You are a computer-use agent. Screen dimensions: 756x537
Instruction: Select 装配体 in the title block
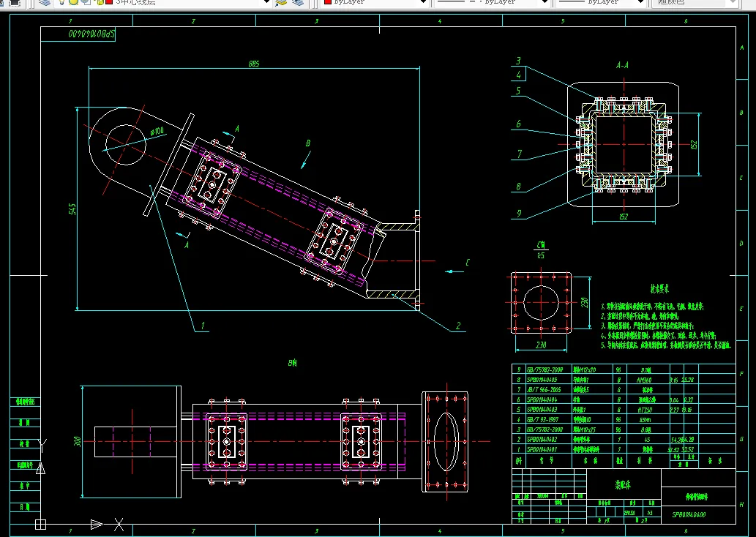(624, 485)
